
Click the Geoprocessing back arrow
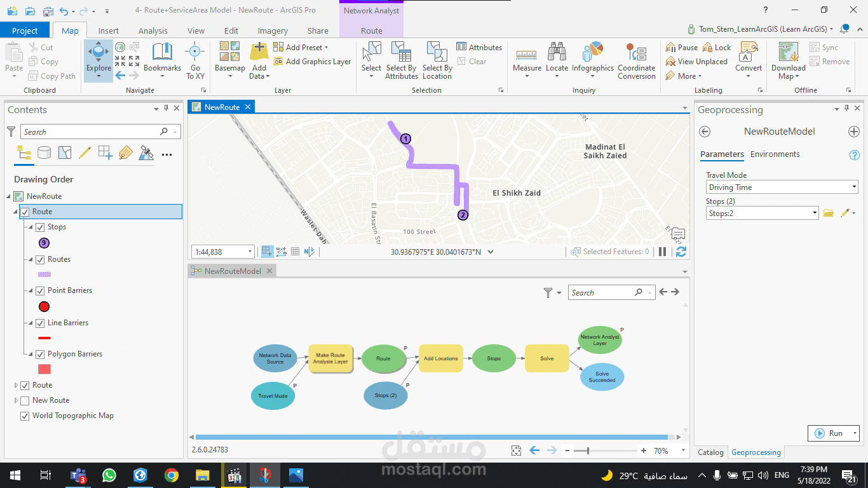(704, 132)
